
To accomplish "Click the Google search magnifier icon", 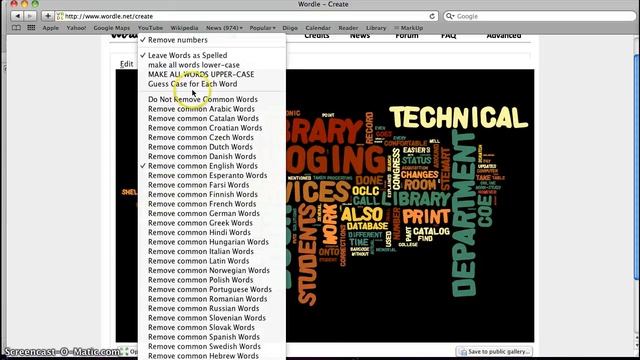I will [x=450, y=16].
